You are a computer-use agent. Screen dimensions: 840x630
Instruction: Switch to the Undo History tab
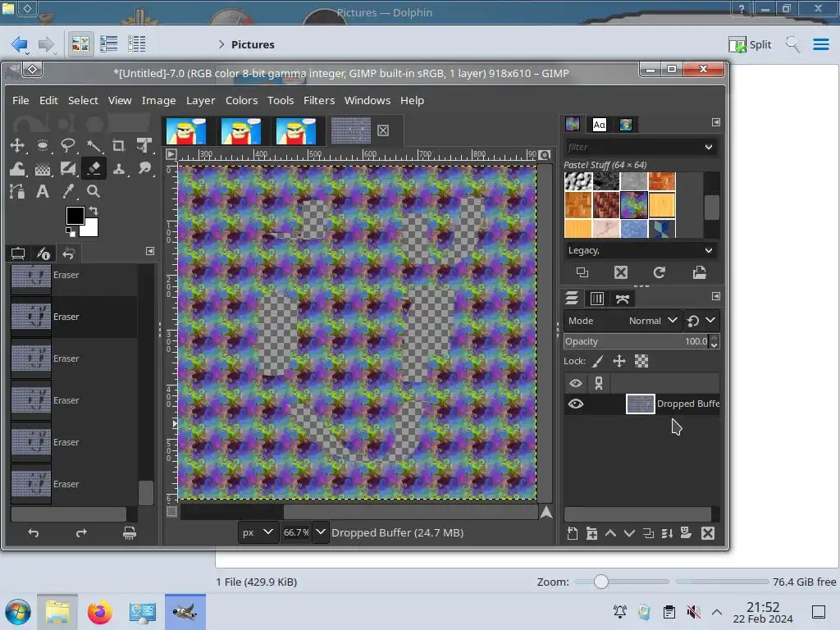pyautogui.click(x=69, y=253)
